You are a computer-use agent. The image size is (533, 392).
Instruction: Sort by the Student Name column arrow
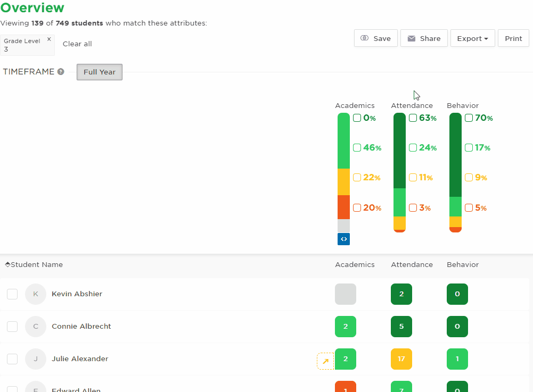7,264
